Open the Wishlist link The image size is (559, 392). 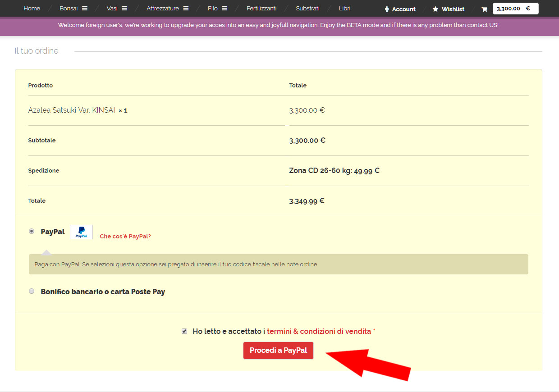pos(453,9)
